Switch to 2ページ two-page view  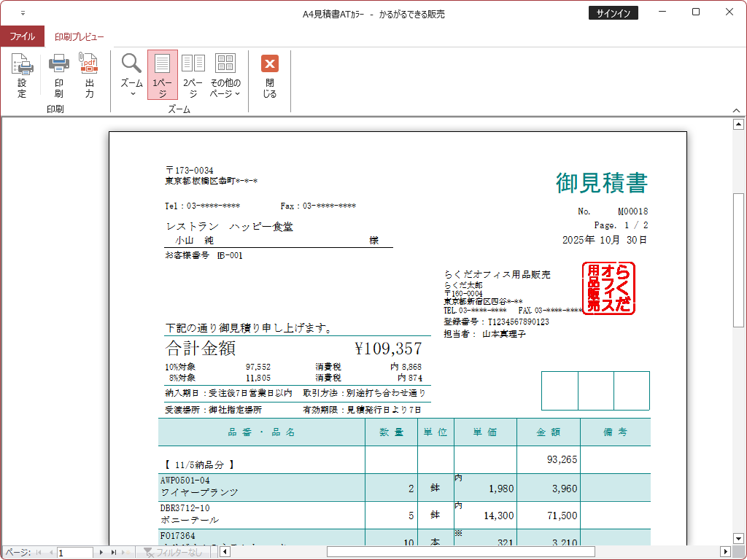coord(193,75)
